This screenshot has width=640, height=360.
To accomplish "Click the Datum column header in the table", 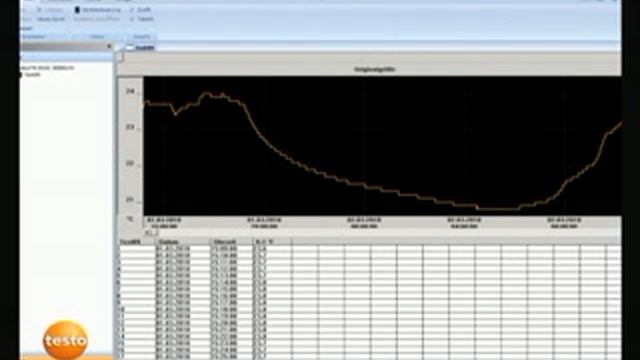I will tap(182, 242).
